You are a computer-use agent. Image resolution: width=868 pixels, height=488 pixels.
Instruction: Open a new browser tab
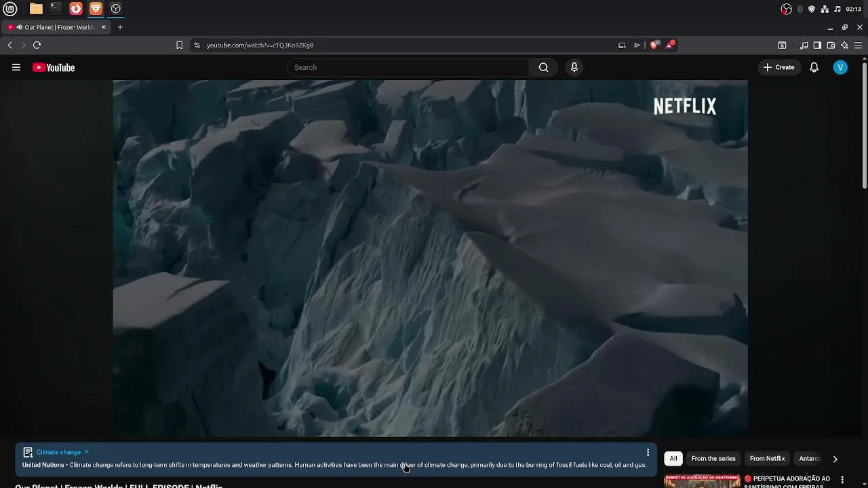120,27
